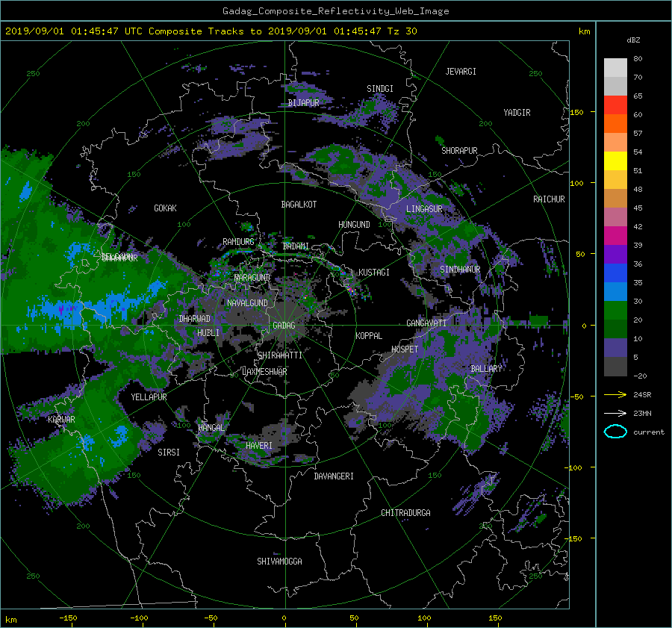The image size is (672, 628).
Task: Click the KUSTAGI city label
Action: pos(374,273)
